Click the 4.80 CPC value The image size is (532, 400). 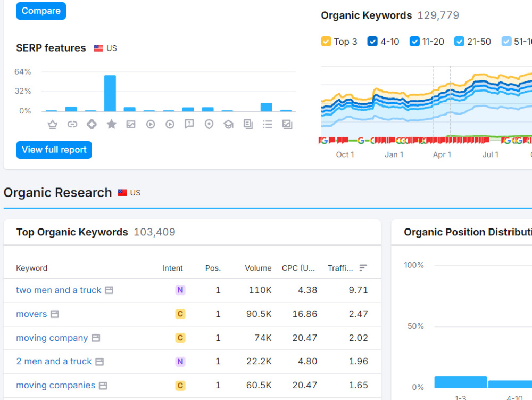[x=307, y=361]
